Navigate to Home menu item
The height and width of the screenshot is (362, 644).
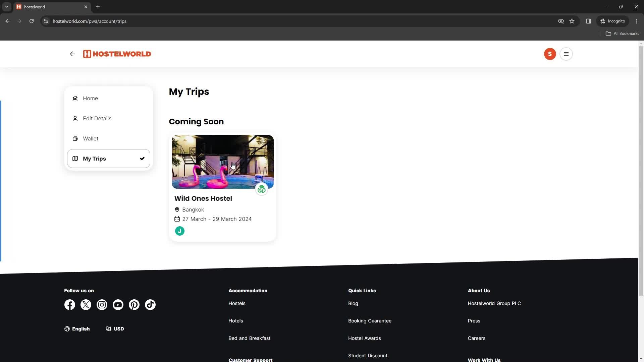point(90,98)
